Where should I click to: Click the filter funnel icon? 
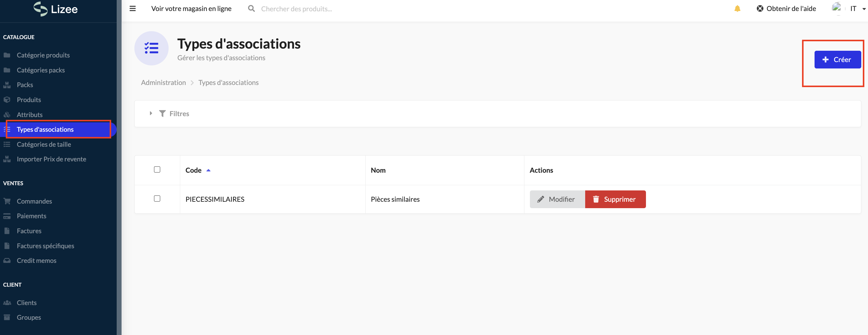[162, 114]
